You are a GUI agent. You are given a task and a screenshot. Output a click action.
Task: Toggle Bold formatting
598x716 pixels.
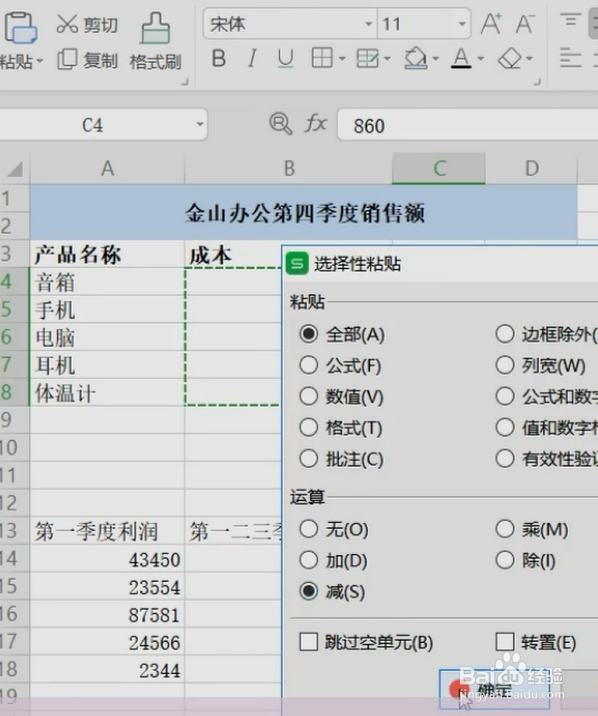click(219, 59)
